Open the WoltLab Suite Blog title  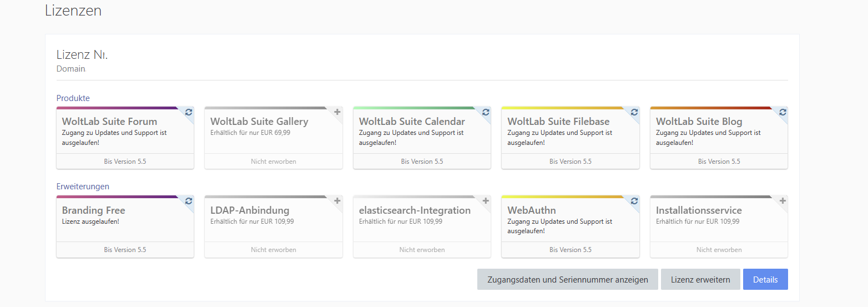click(699, 122)
